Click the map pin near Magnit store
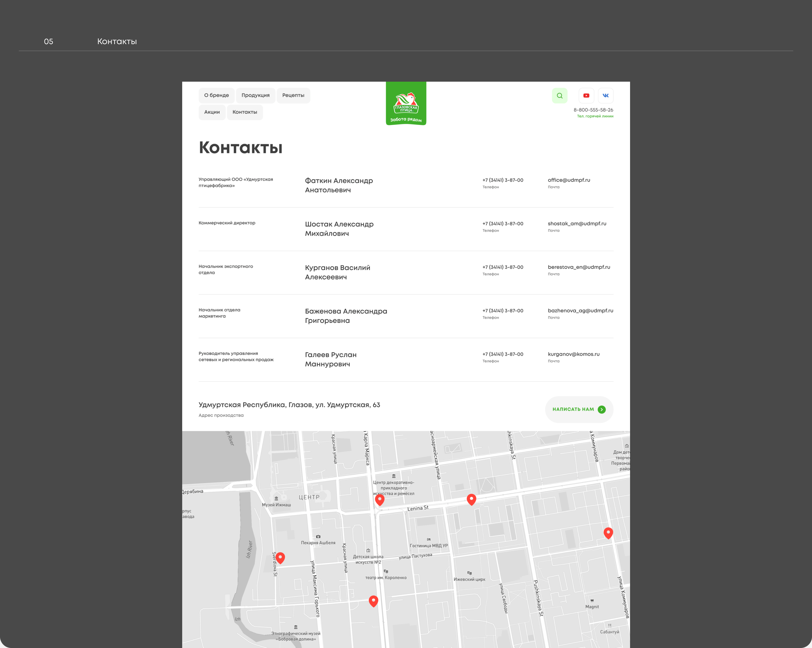 click(608, 532)
